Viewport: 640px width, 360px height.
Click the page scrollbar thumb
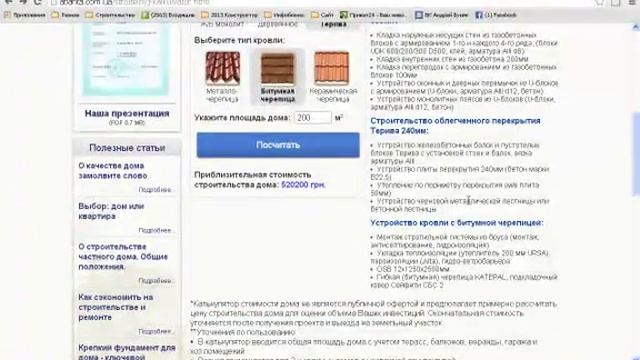(x=636, y=153)
